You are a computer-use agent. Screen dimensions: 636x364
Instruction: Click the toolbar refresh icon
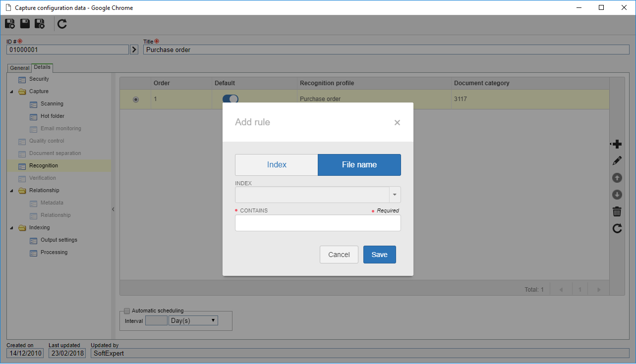62,24
